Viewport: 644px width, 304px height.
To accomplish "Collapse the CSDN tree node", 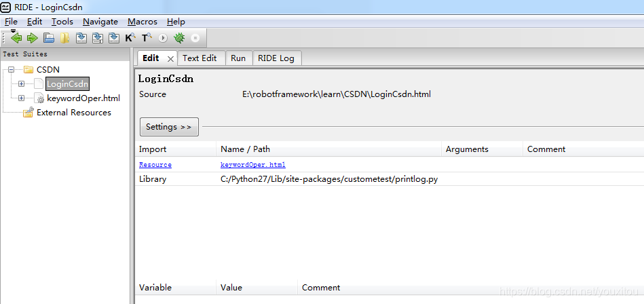I will 11,69.
